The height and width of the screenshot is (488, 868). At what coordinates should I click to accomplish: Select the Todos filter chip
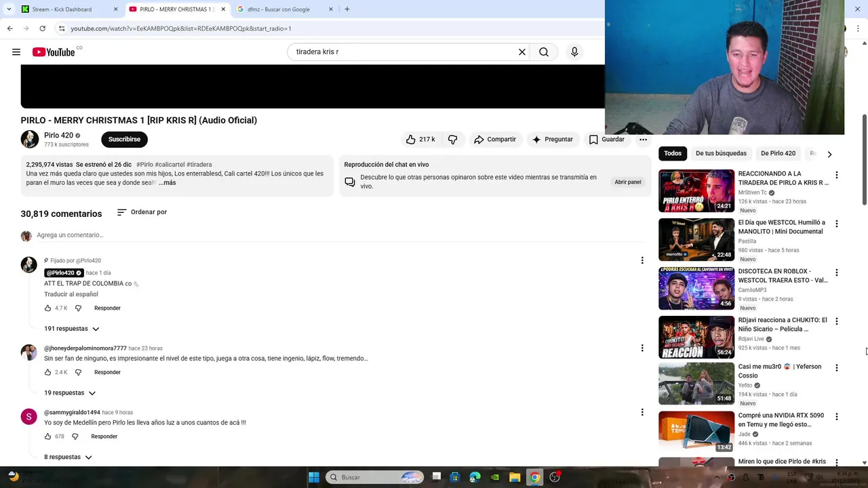[673, 153]
